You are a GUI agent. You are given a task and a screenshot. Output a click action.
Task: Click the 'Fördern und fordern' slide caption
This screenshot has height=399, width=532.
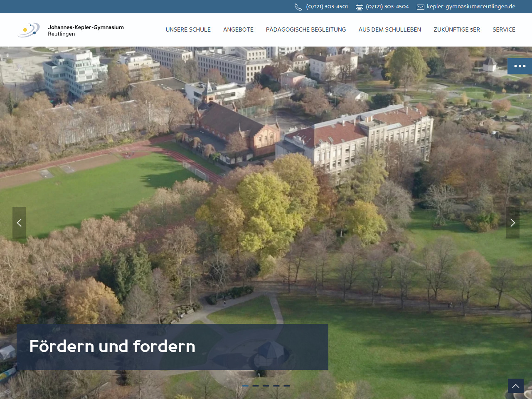coord(112,347)
